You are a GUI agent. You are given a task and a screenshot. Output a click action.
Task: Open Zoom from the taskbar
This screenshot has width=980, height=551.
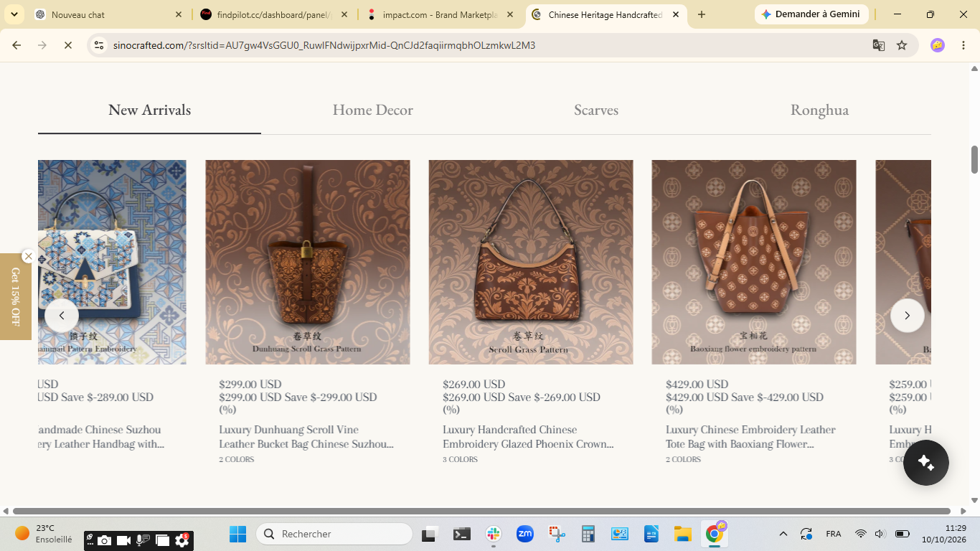coord(525,534)
